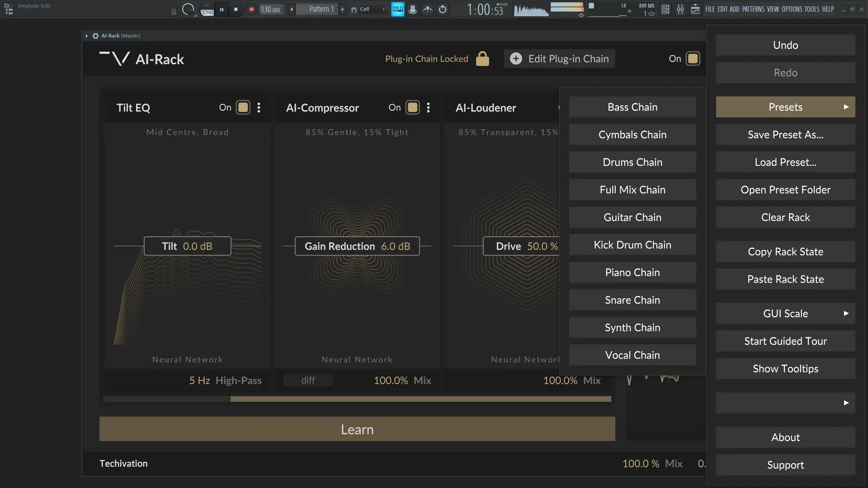Open the AI-Compressor three-dot options menu
This screenshot has width=868, height=488.
(x=428, y=108)
